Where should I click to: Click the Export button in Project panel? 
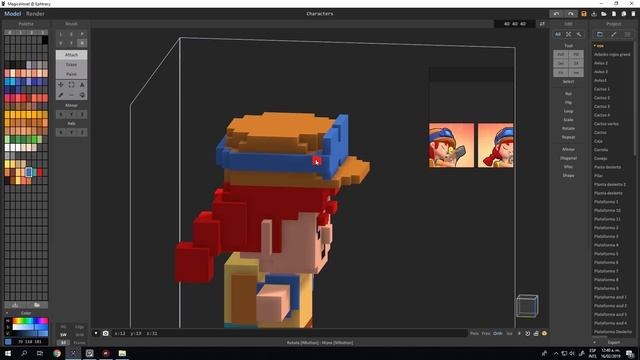click(613, 342)
